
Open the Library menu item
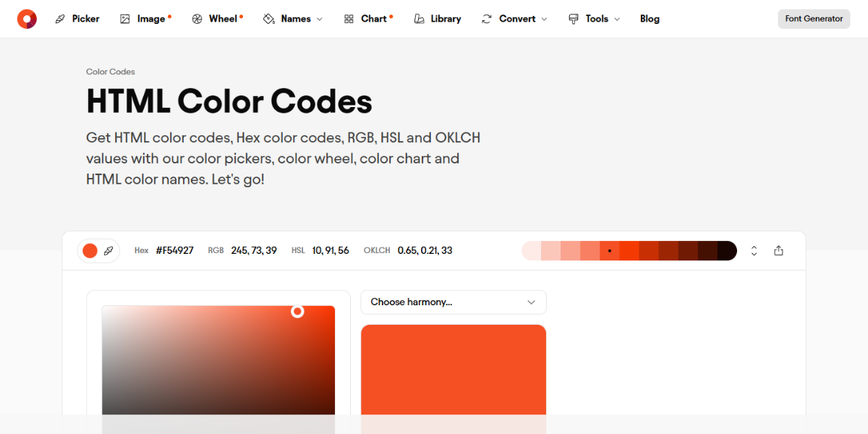click(446, 18)
